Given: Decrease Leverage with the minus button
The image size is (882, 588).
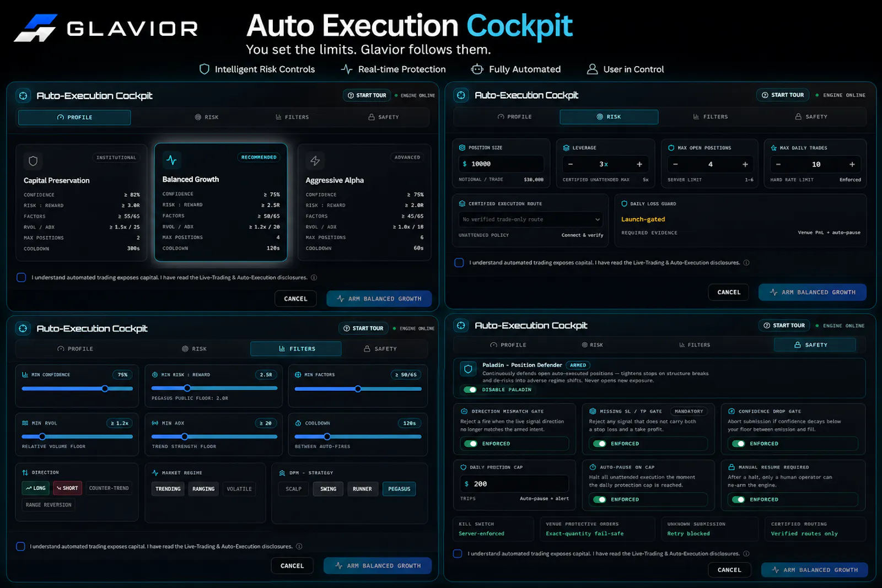Looking at the screenshot, I should [570, 164].
